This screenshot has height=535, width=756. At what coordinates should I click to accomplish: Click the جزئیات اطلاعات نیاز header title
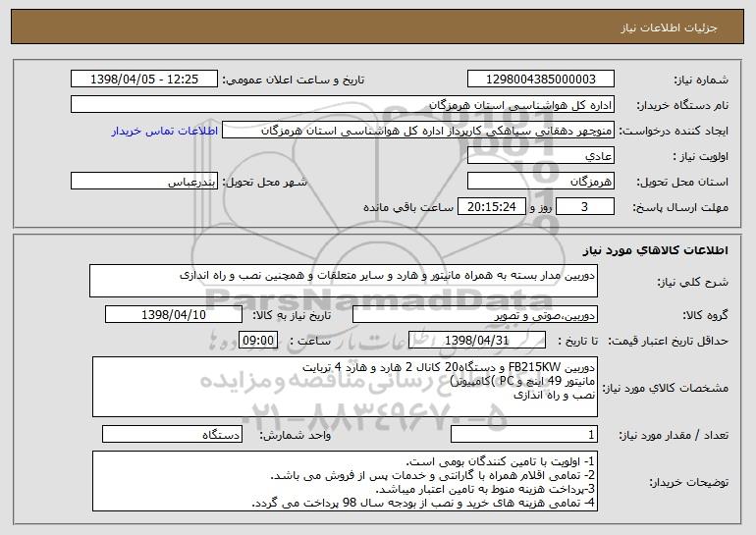point(670,27)
